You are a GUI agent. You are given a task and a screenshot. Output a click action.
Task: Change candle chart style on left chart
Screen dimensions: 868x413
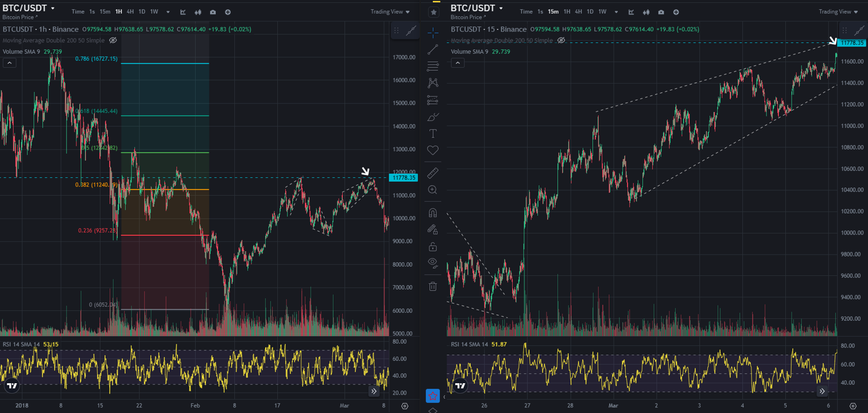click(198, 11)
